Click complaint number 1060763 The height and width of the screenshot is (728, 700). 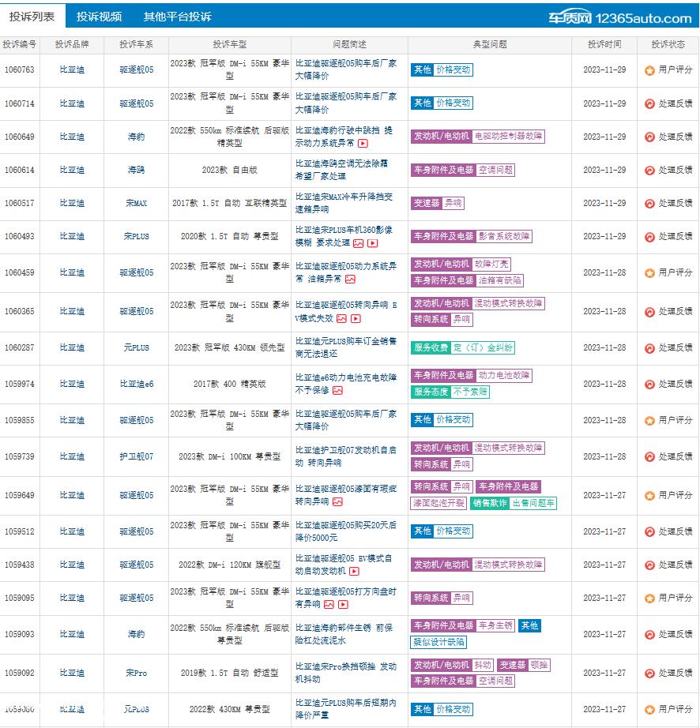(x=20, y=69)
